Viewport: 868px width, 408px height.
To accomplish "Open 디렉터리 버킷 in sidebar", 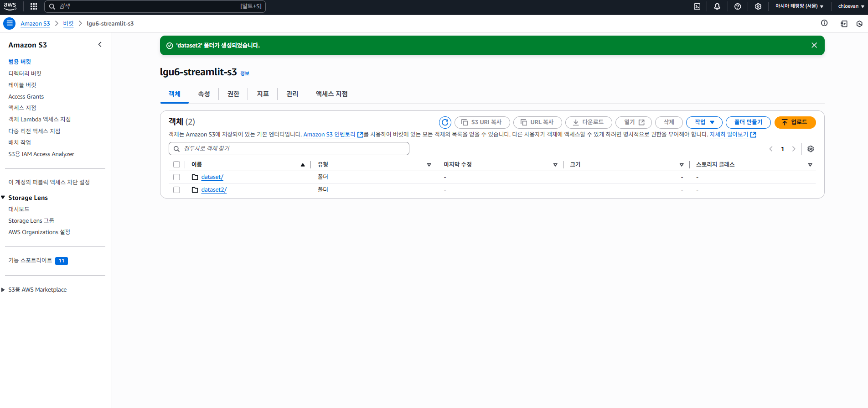I will [x=25, y=73].
